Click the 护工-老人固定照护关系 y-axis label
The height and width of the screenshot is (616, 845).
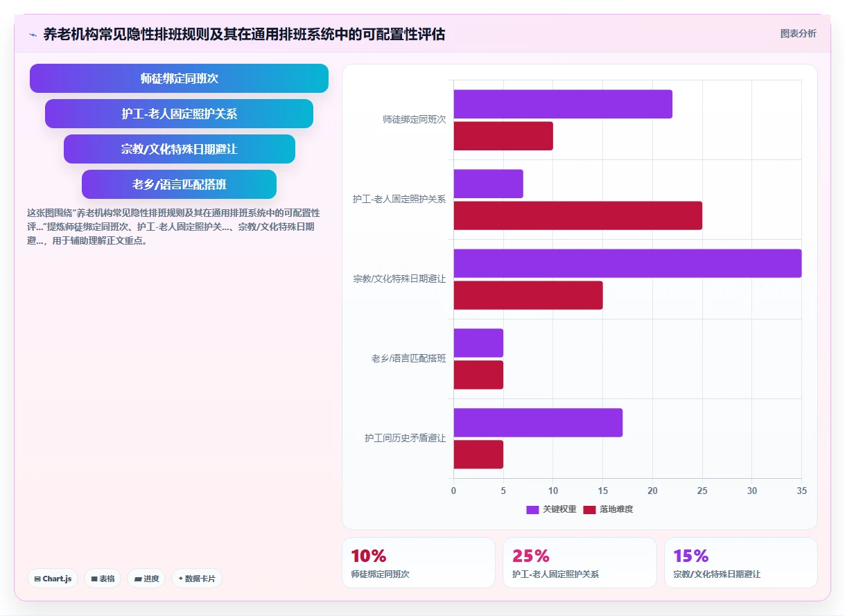pos(399,199)
